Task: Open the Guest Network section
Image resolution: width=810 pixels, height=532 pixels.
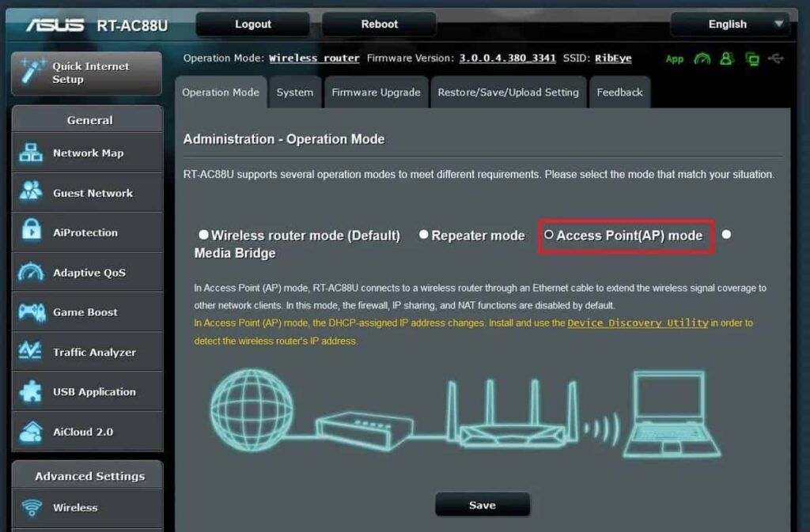Action: pos(92,193)
